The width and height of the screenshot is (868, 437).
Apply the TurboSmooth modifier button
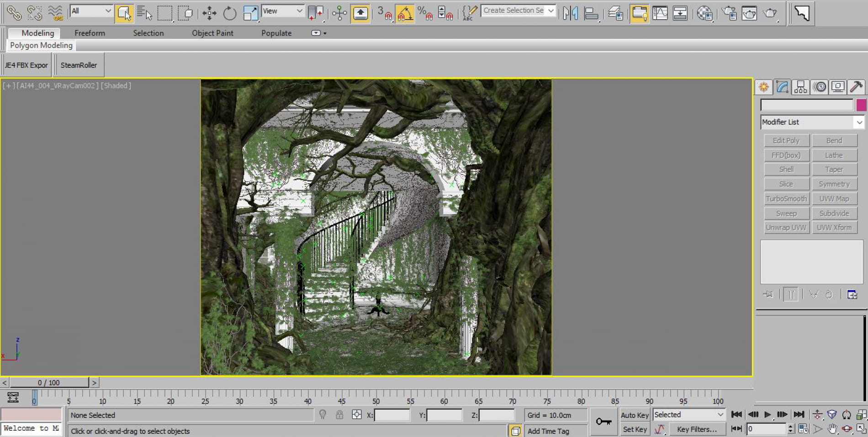[x=786, y=198]
